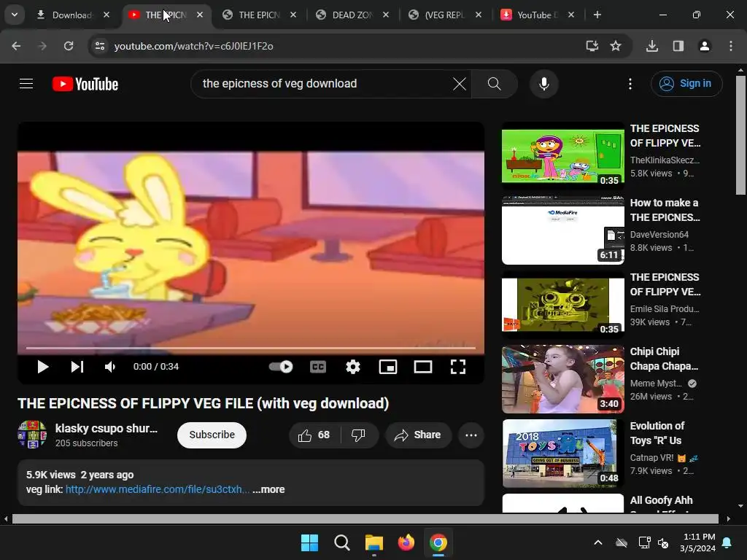The width and height of the screenshot is (747, 560).
Task: Open the mediafire veg link
Action: (x=158, y=489)
